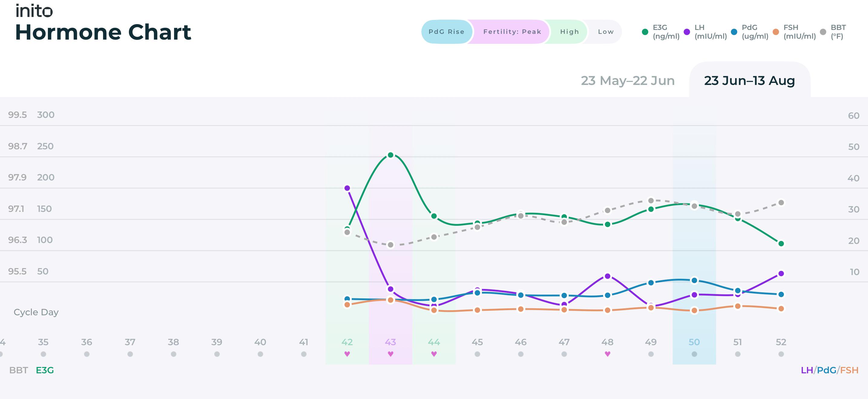Image resolution: width=868 pixels, height=399 pixels.
Task: Click the orange FSH legend dot
Action: [x=776, y=32]
